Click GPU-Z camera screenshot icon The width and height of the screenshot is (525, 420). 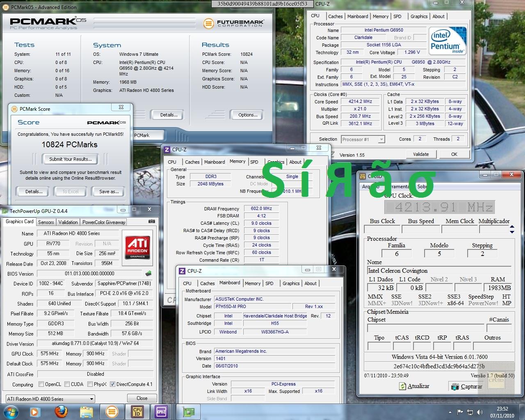151,221
